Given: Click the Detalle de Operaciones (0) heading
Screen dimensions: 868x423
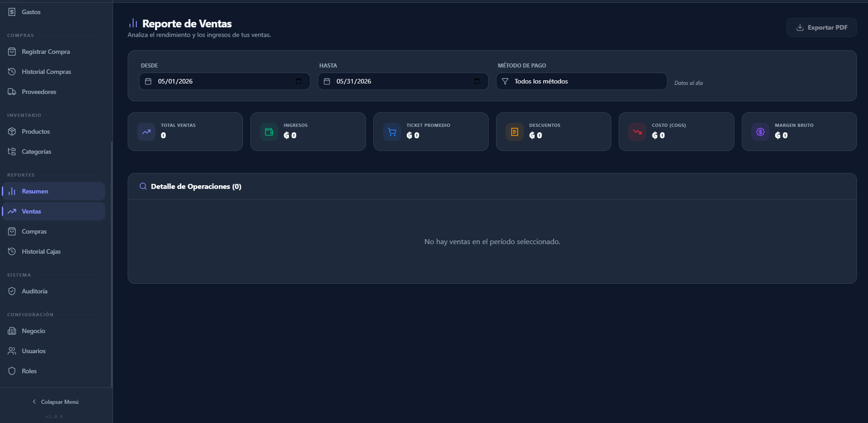Looking at the screenshot, I should [196, 186].
